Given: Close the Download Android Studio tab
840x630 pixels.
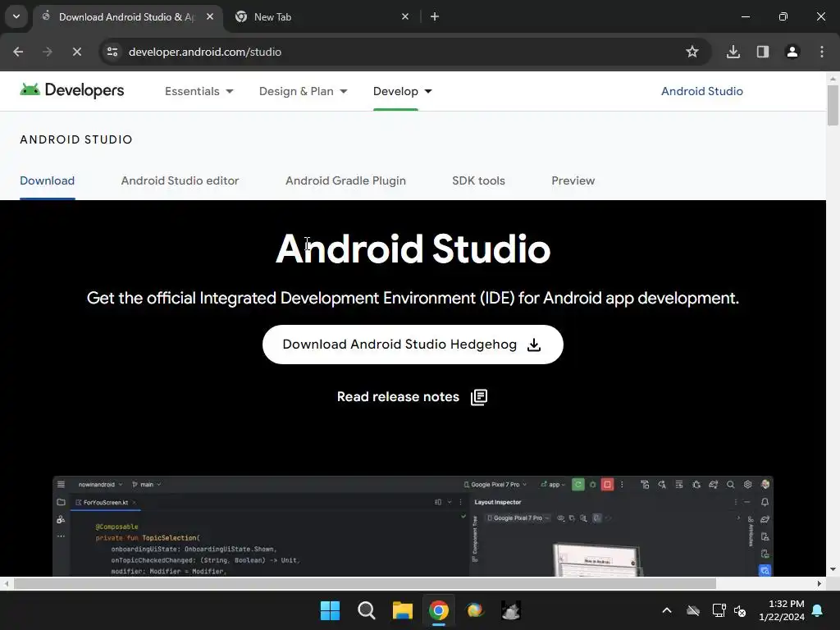Looking at the screenshot, I should coord(210,16).
